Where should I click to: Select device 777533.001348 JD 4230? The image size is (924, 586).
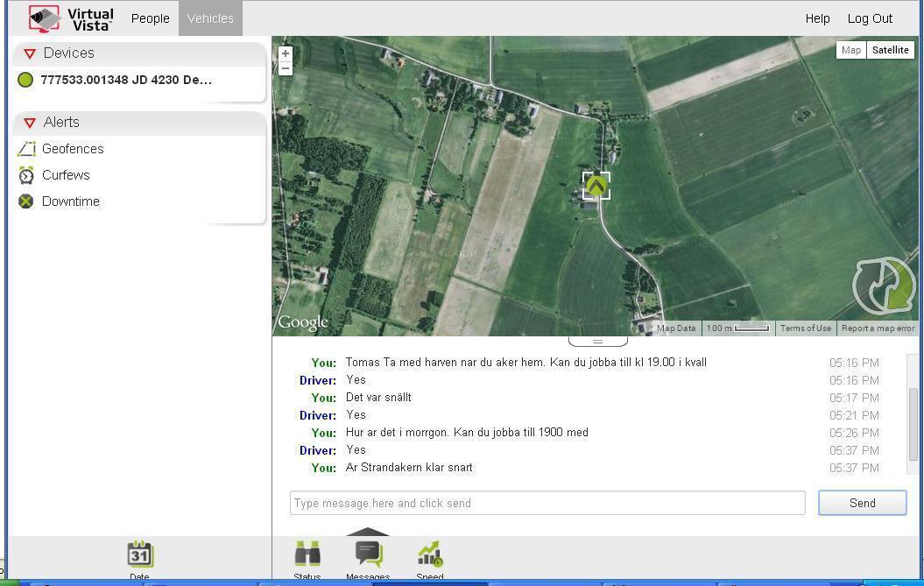point(125,80)
